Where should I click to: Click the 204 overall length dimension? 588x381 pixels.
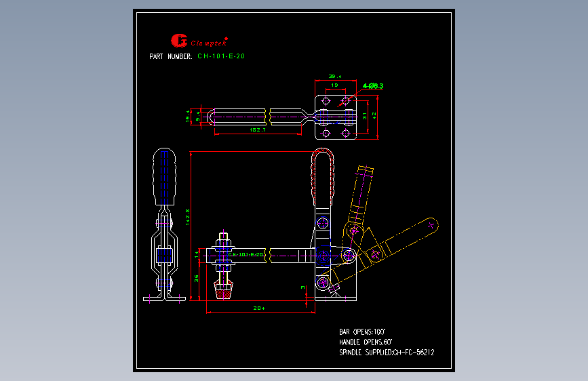pyautogui.click(x=259, y=308)
